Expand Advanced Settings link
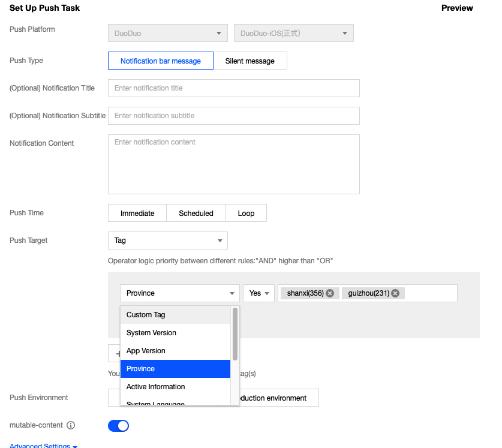The image size is (502, 448). click(43, 446)
